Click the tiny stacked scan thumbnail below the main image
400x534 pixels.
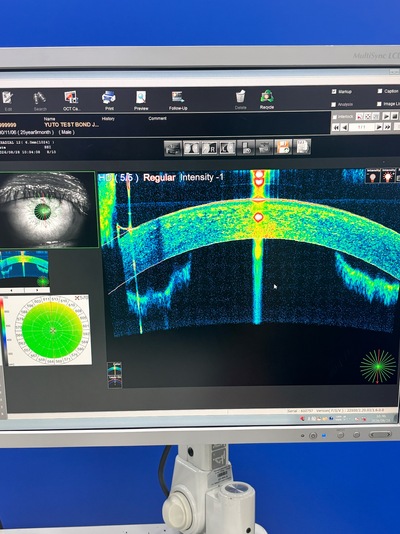114,375
